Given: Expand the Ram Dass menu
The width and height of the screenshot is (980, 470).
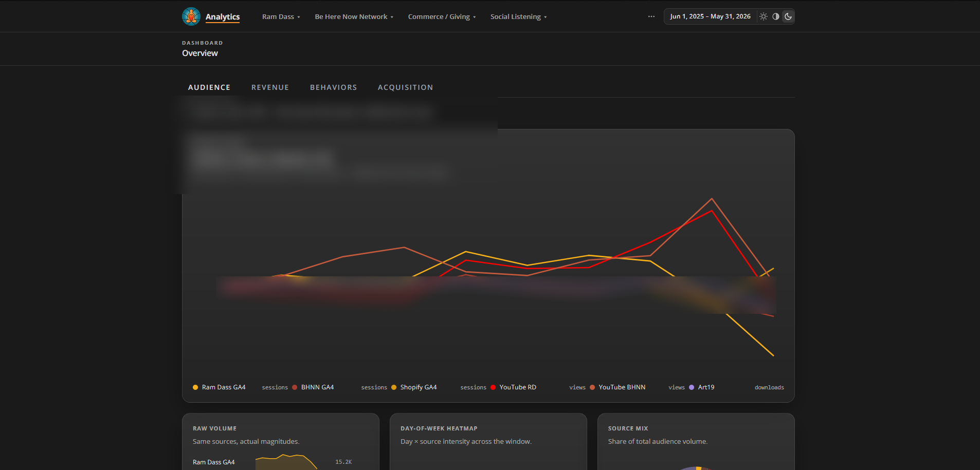Looking at the screenshot, I should [281, 17].
